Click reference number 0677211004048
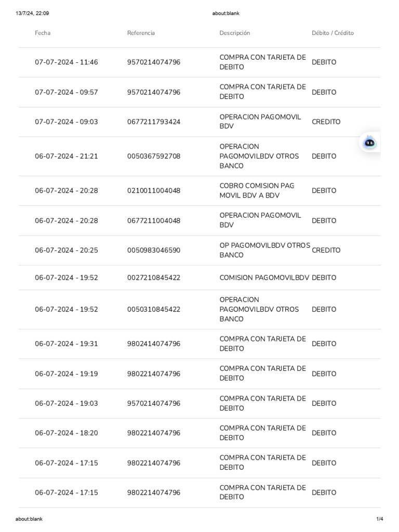This screenshot has height=532, width=399. pyautogui.click(x=154, y=221)
